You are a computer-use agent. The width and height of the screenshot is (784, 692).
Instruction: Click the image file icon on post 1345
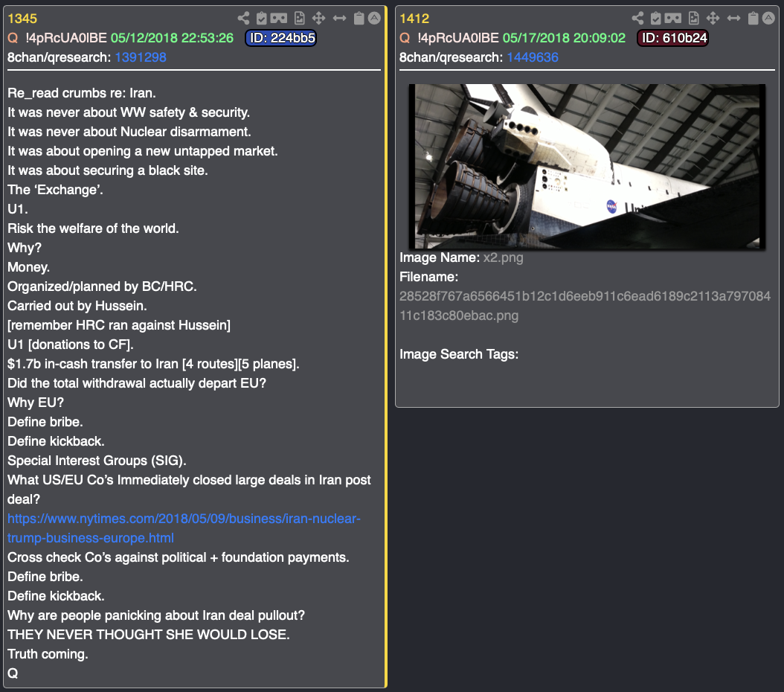click(x=300, y=19)
